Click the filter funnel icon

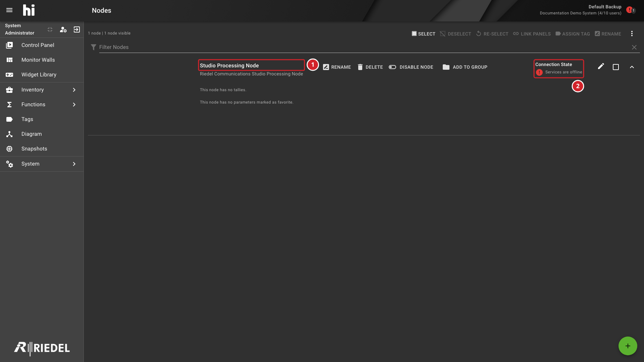tap(94, 47)
